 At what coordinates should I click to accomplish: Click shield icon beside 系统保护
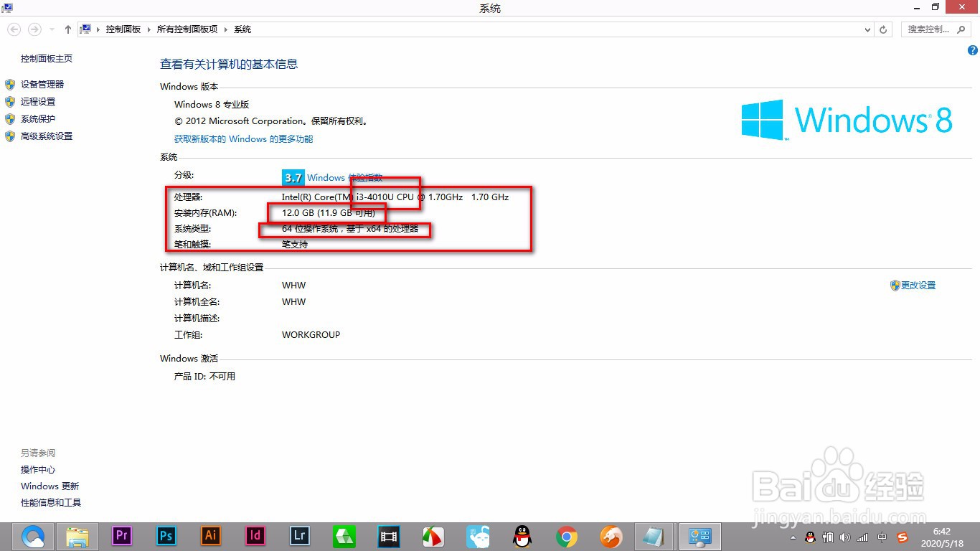[10, 119]
